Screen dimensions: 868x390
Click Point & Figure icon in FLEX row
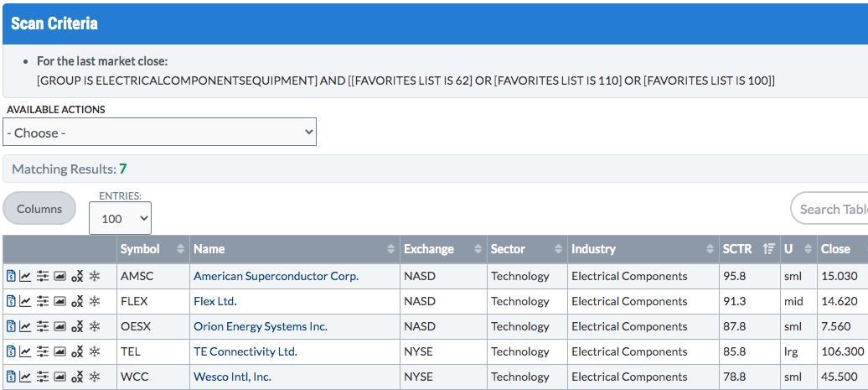pos(77,301)
